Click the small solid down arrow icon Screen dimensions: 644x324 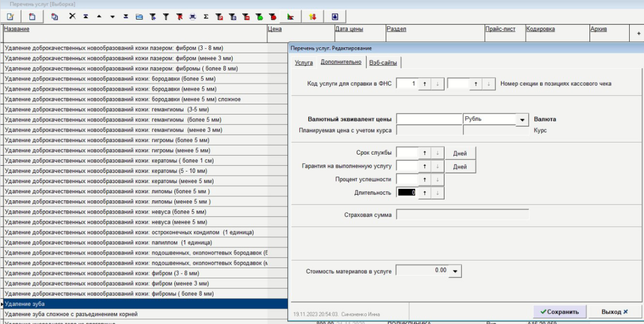point(112,16)
